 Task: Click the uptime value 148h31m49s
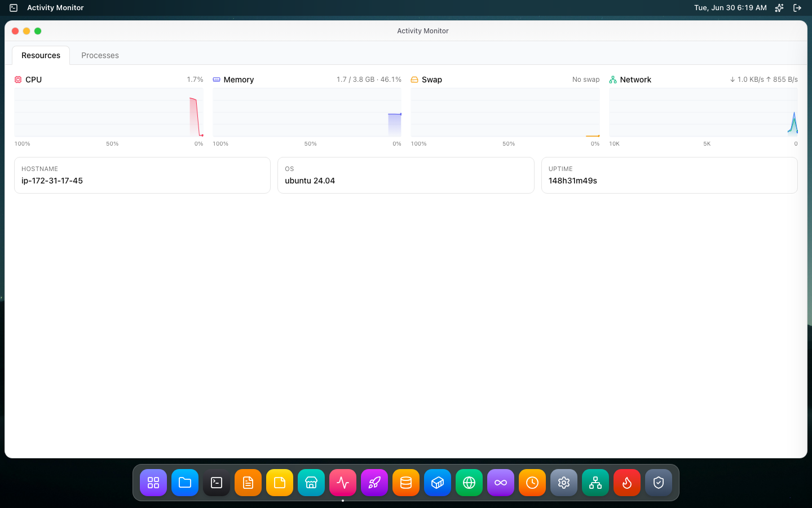(572, 181)
